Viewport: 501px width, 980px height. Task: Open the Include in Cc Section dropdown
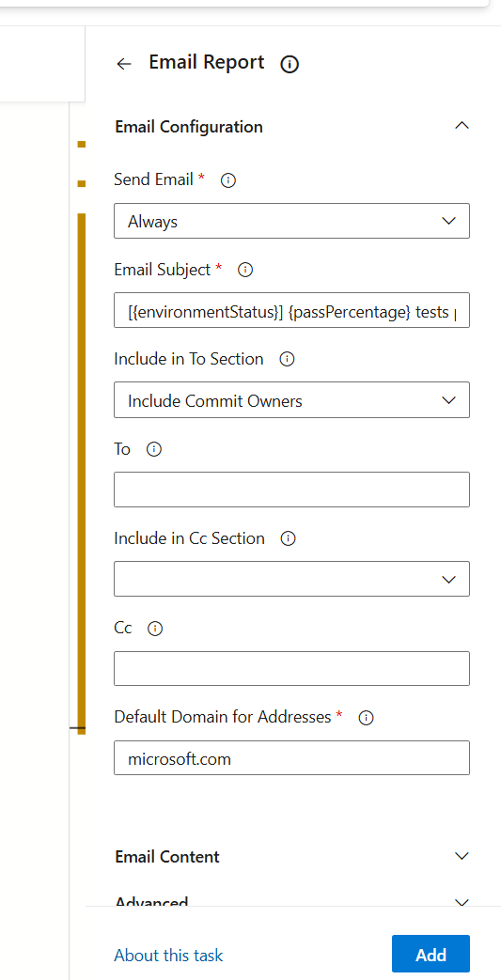[291, 579]
